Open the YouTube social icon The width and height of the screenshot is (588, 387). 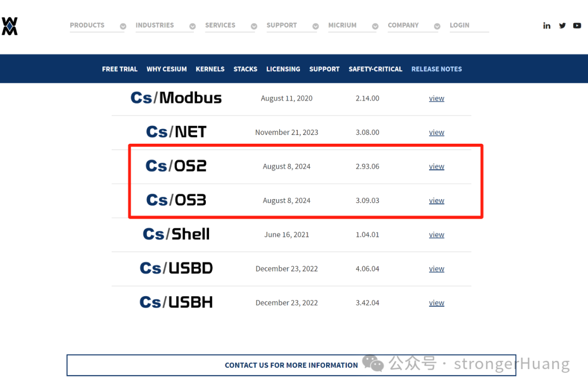[x=577, y=26]
